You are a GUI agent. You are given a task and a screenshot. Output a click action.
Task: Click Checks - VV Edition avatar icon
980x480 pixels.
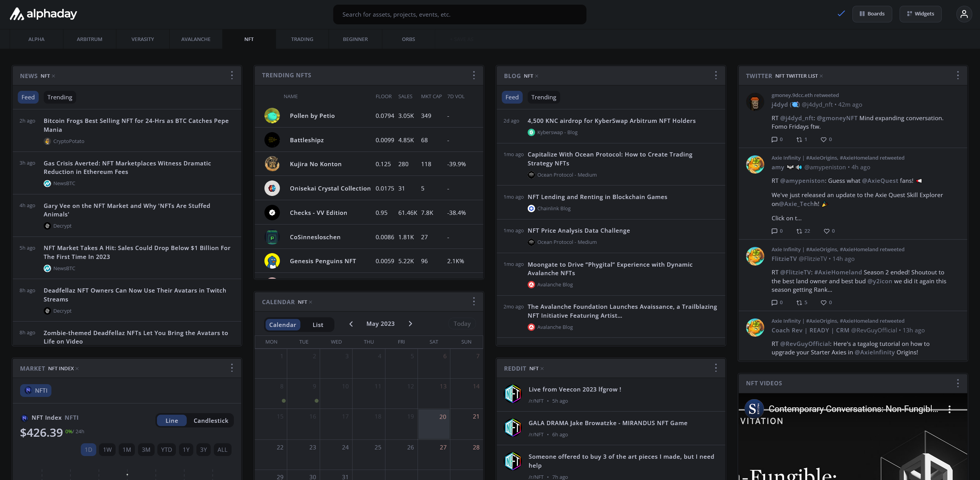coord(272,213)
